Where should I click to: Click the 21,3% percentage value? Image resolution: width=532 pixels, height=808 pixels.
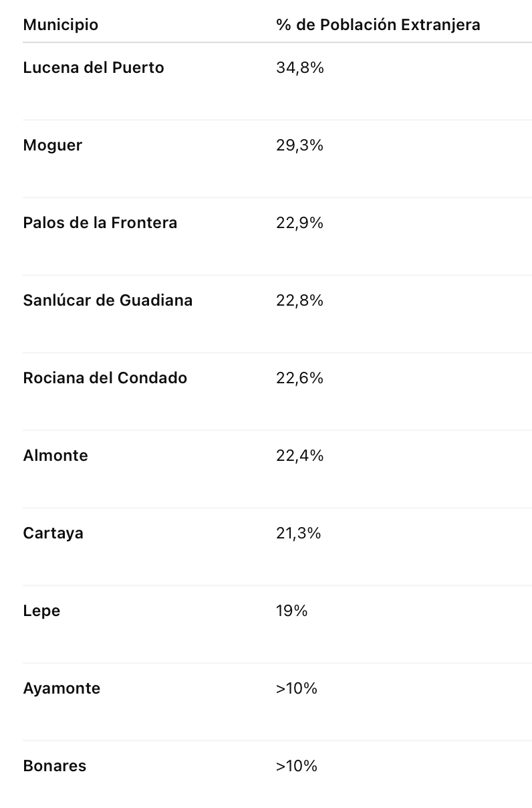299,533
